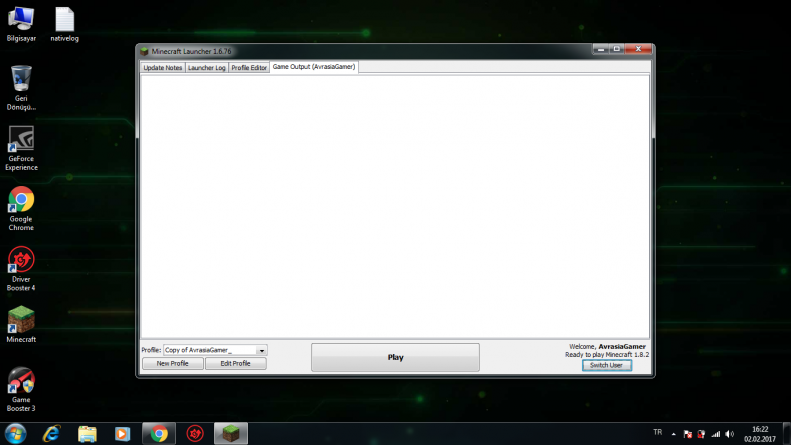Select Minecraft Launcher taskbar button
This screenshot has width=791, height=445.
click(231, 434)
